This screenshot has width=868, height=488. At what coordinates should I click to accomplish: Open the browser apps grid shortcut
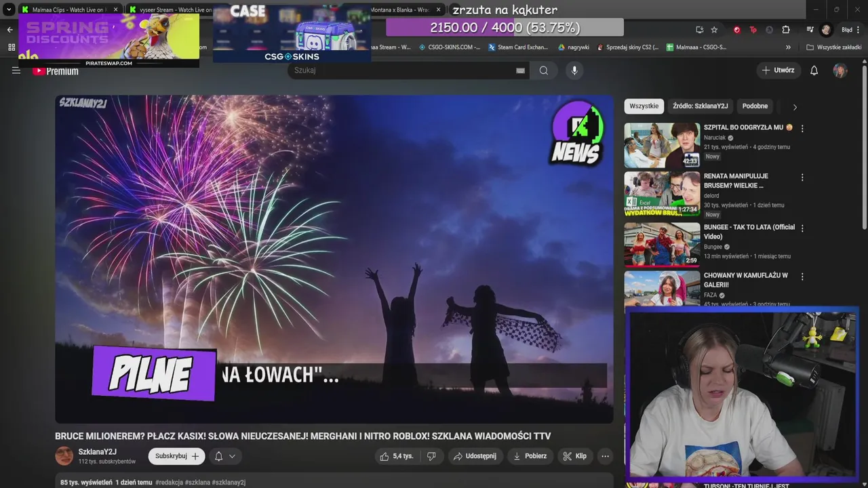11,47
